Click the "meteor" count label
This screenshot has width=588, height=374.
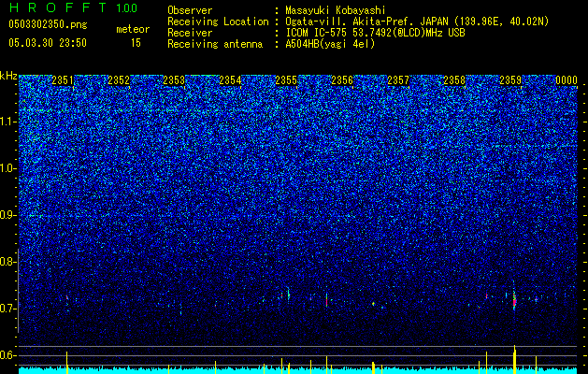click(133, 29)
